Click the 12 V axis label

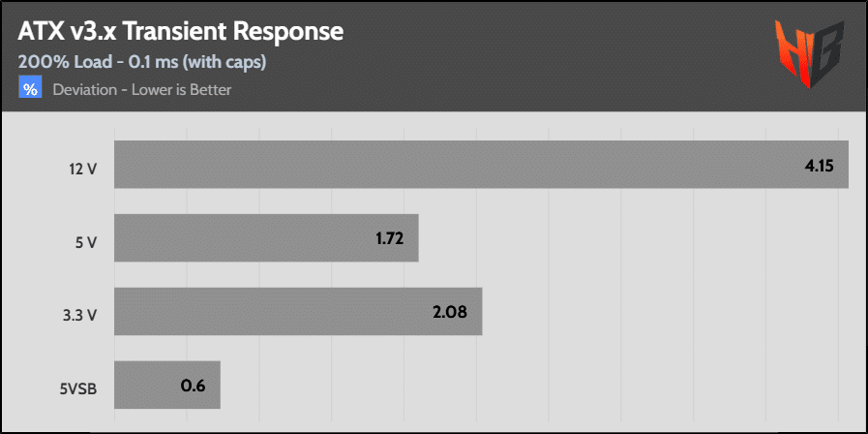(80, 170)
